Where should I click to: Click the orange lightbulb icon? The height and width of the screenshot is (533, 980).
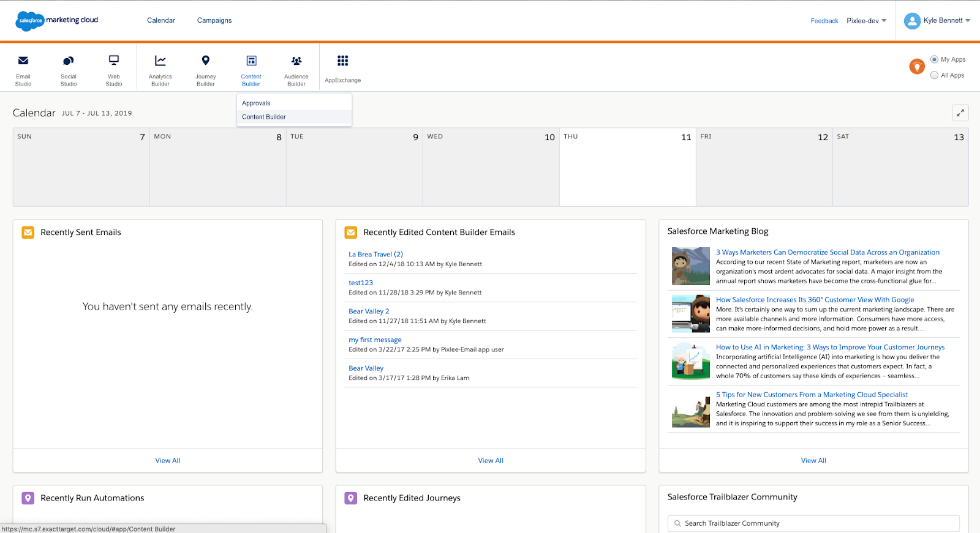click(916, 66)
